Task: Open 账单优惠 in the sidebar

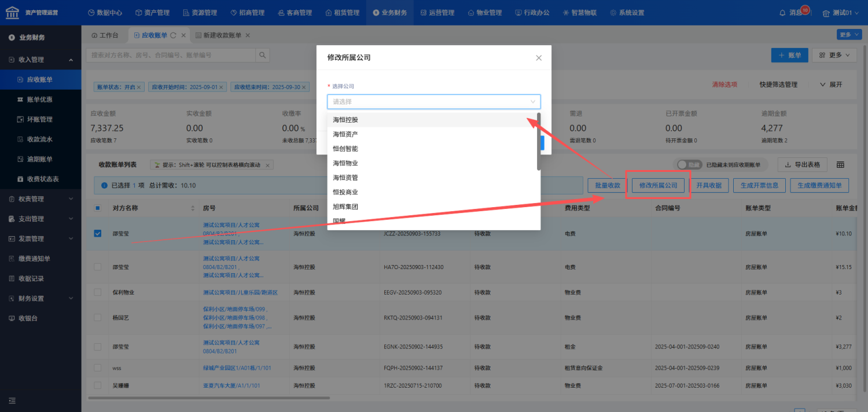Action: click(41, 100)
